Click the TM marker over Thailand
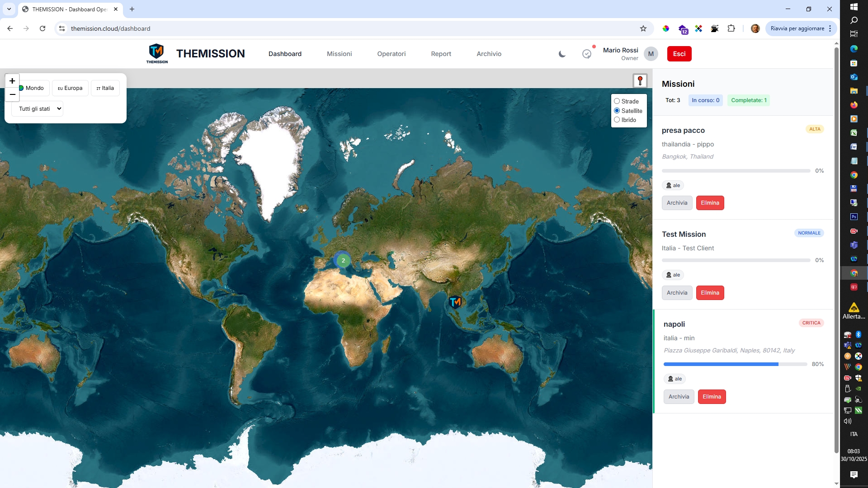Screen dimensions: 868x488 click(x=455, y=302)
